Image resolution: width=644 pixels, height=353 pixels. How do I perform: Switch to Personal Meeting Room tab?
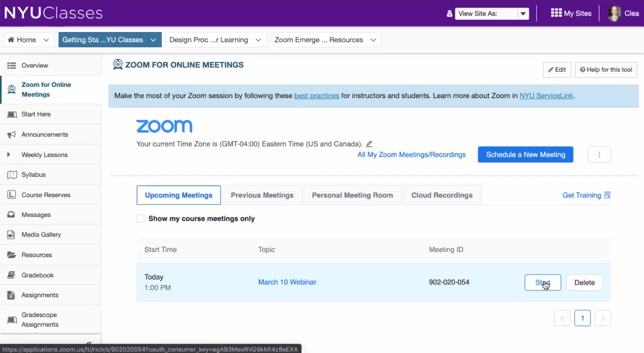tap(352, 195)
